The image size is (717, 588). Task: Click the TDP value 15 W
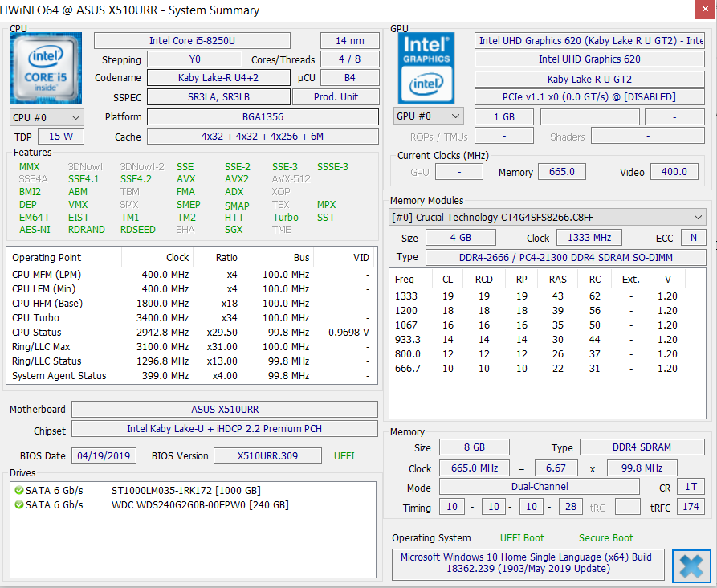pos(61,137)
